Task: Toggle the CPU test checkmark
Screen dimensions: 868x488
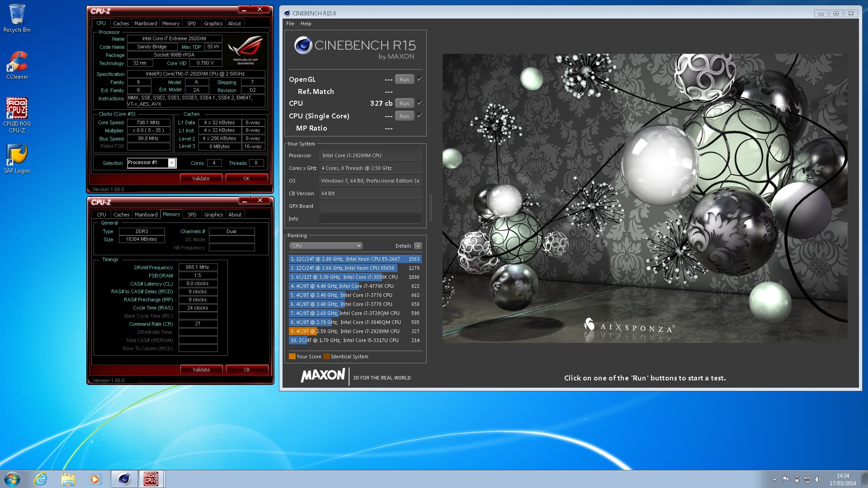Action: pyautogui.click(x=420, y=103)
